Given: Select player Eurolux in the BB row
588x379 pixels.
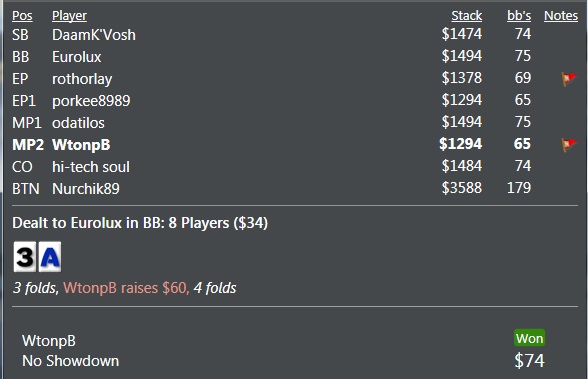Looking at the screenshot, I should [x=76, y=57].
